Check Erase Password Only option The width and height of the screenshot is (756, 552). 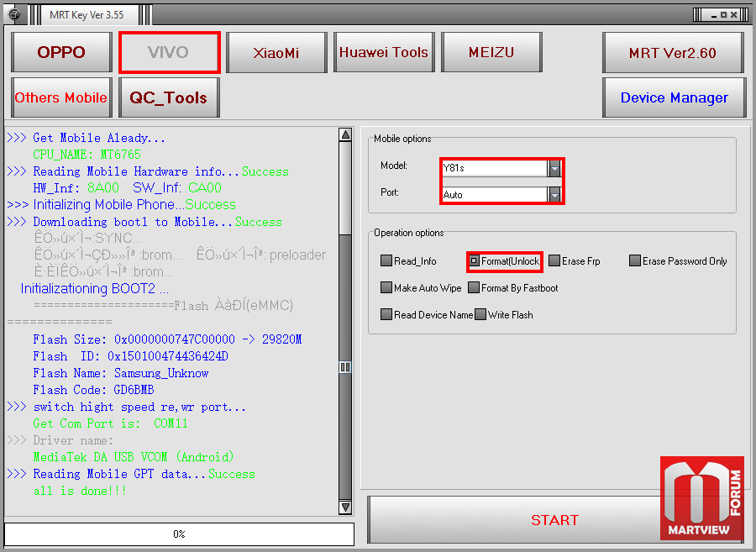(634, 260)
